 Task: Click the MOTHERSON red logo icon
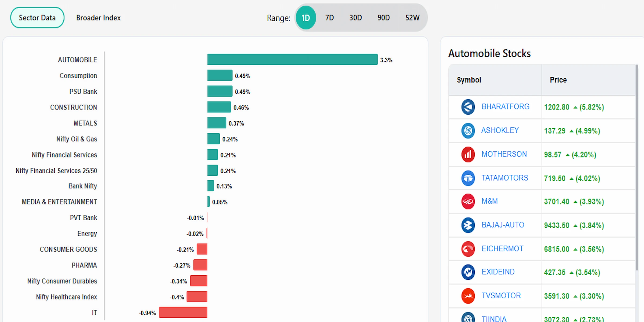468,154
